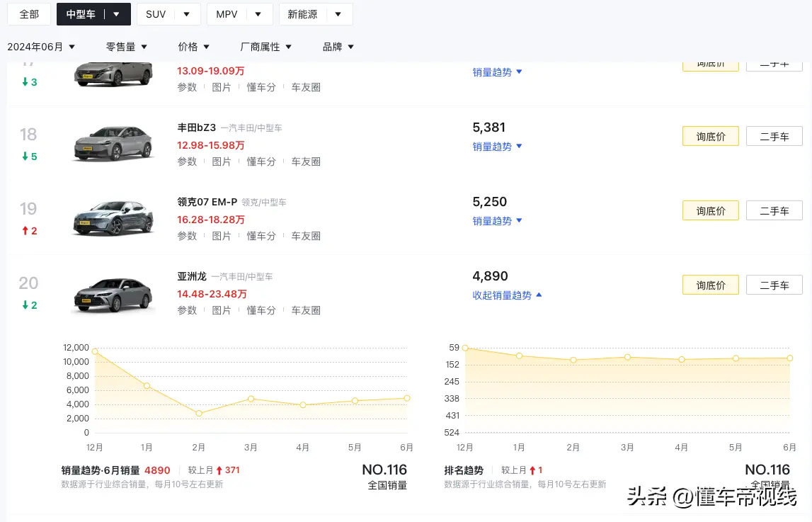Click the 6月 data point on sales chart
The width and height of the screenshot is (812, 522).
(x=406, y=398)
